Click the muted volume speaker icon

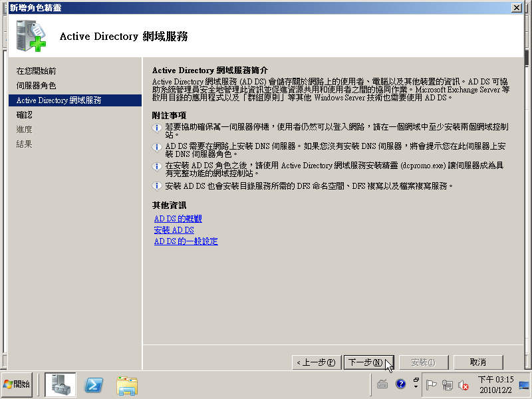coord(463,385)
